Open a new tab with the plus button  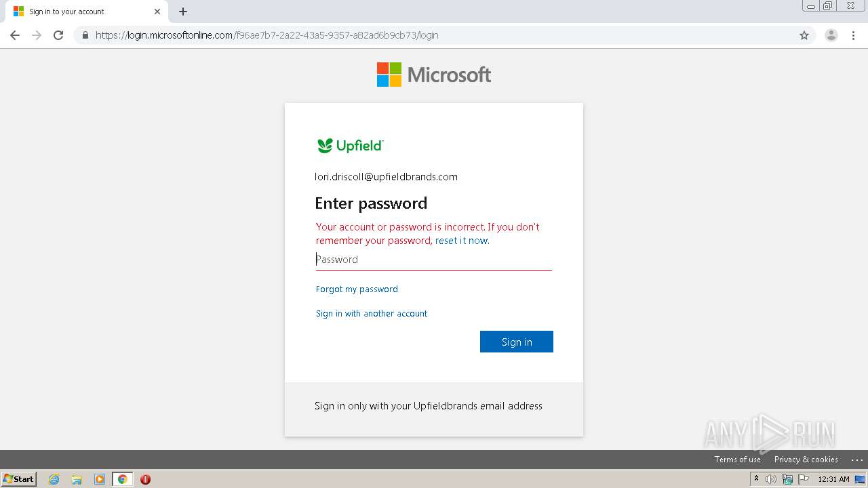coord(183,12)
